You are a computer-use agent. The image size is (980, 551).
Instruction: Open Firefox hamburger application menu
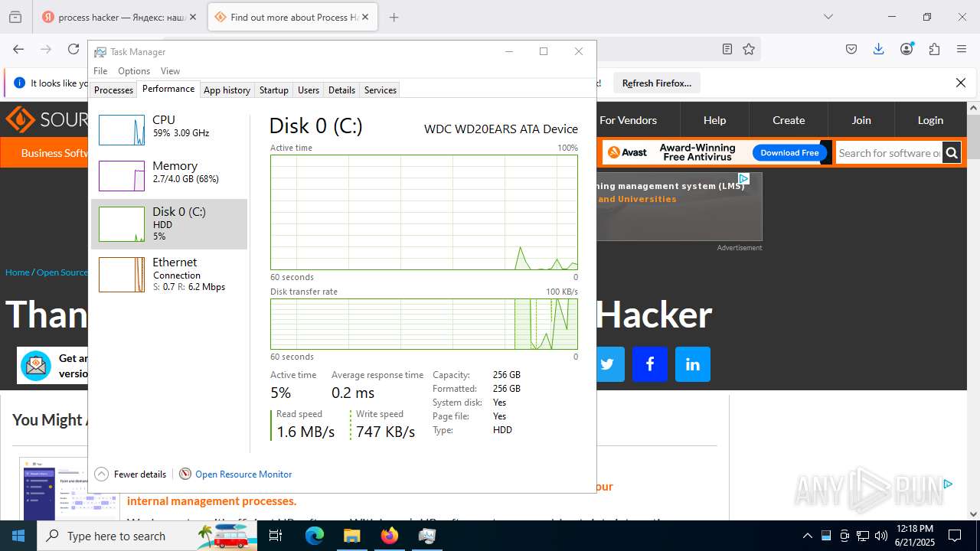962,49
